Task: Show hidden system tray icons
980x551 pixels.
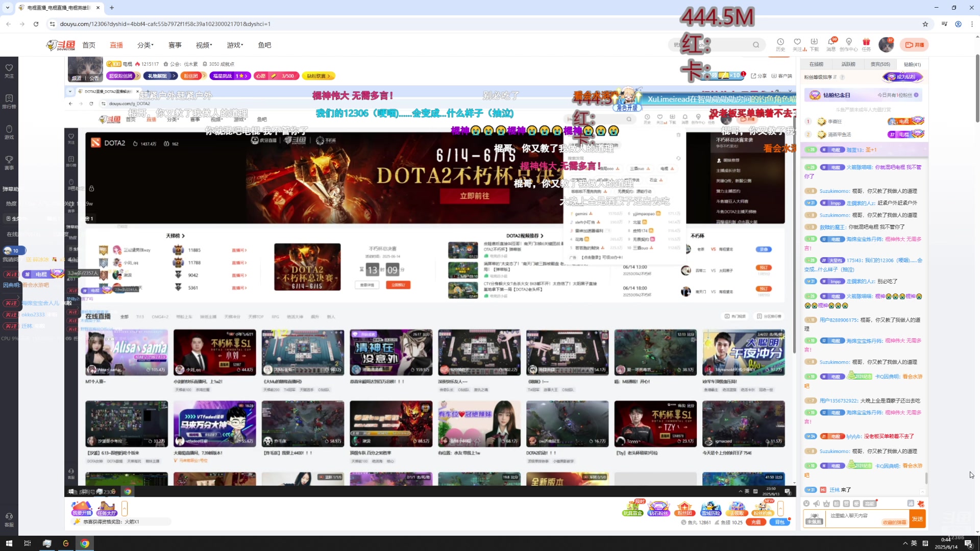Action: 905,543
